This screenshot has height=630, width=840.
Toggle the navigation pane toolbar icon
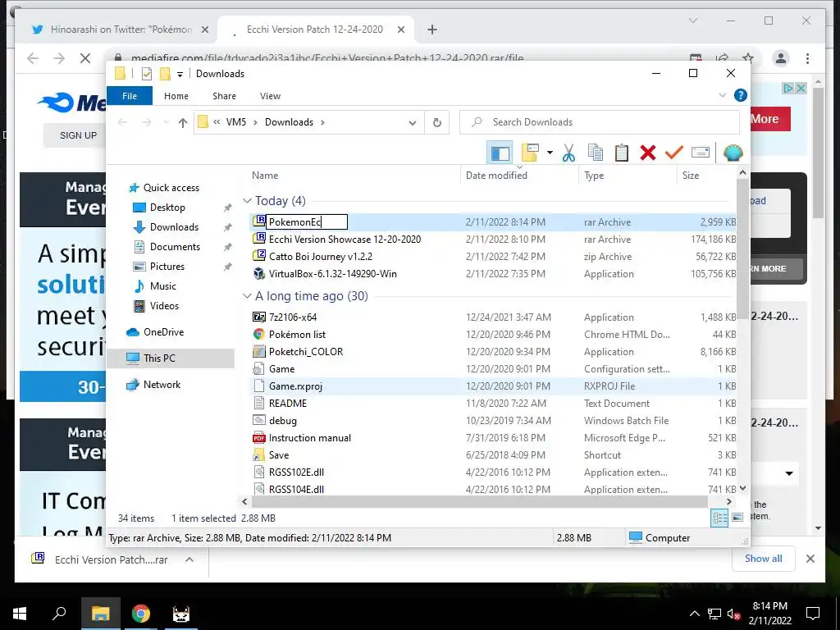500,153
